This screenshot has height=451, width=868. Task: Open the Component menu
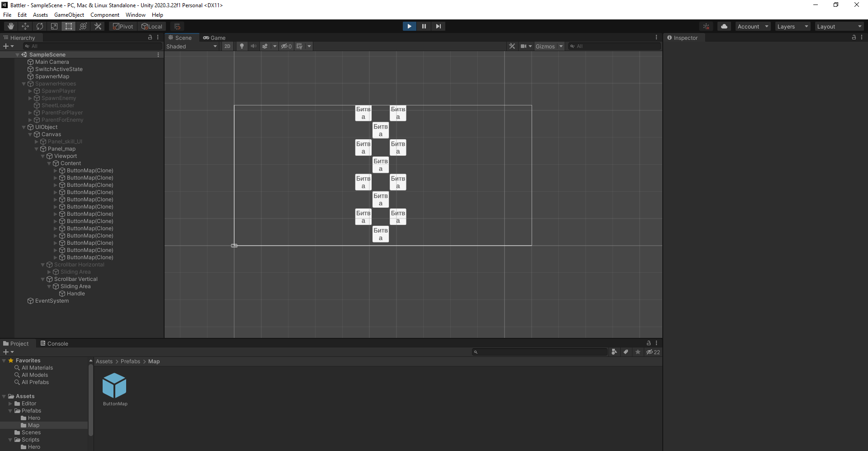click(104, 14)
